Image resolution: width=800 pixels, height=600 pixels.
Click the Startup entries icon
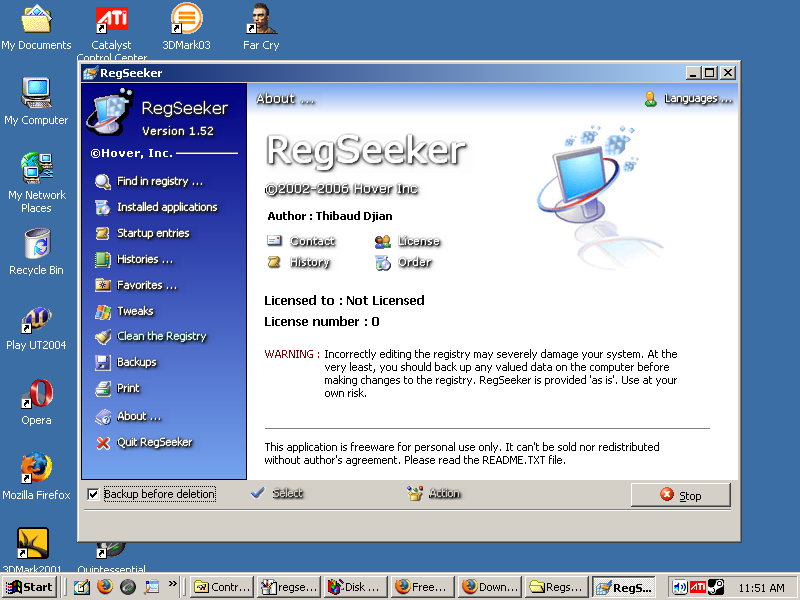pos(102,233)
